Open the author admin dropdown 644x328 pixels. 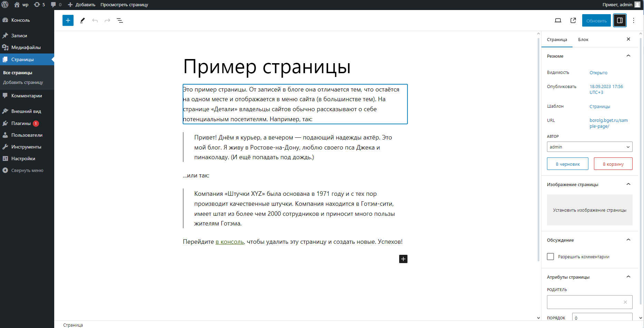click(589, 147)
